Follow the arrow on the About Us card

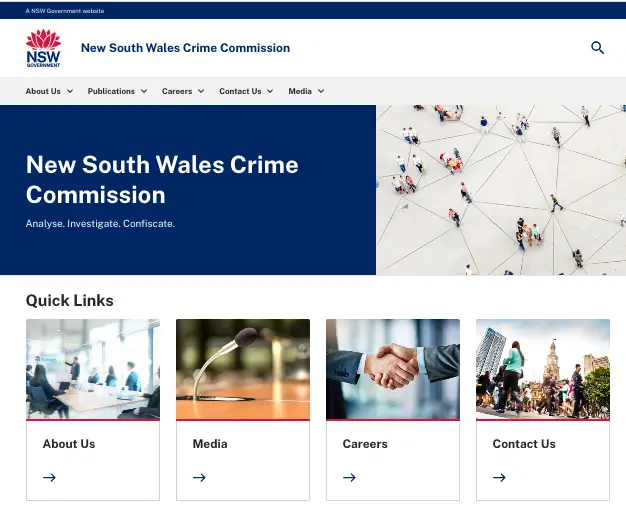[x=50, y=477]
